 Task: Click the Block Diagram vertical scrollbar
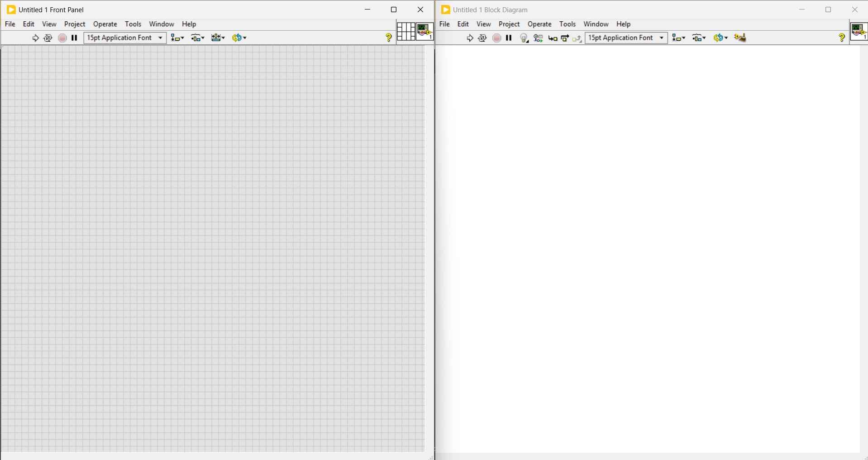click(864, 249)
